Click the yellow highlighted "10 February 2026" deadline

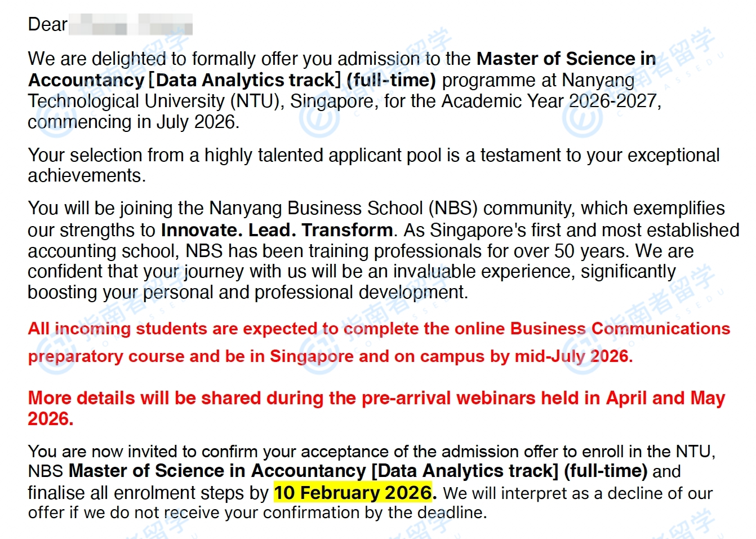tap(353, 493)
